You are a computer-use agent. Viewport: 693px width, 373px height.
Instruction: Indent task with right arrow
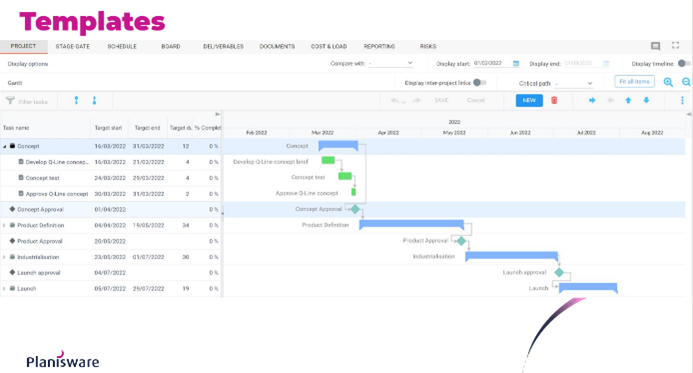(592, 100)
